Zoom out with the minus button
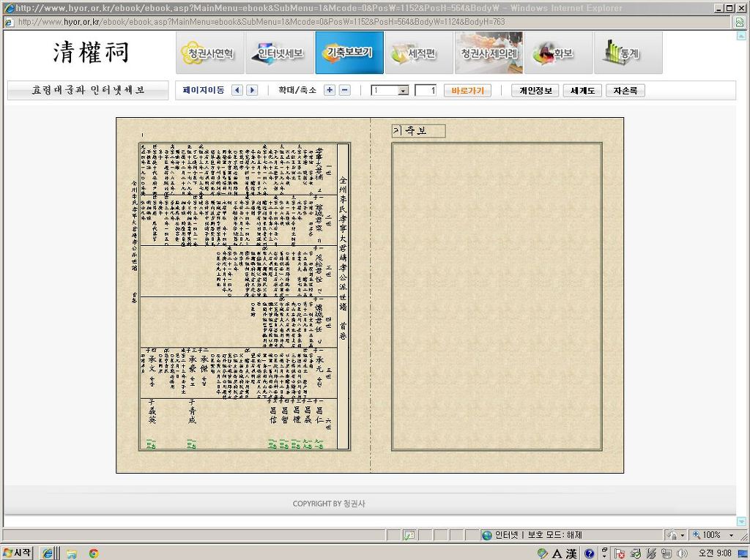This screenshot has height=560, width=750. (x=345, y=91)
